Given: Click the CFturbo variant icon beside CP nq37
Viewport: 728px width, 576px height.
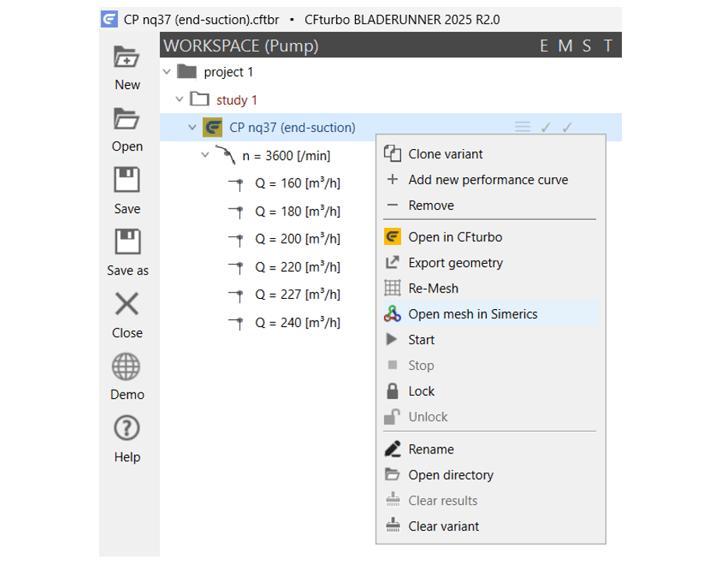Looking at the screenshot, I should (213, 127).
